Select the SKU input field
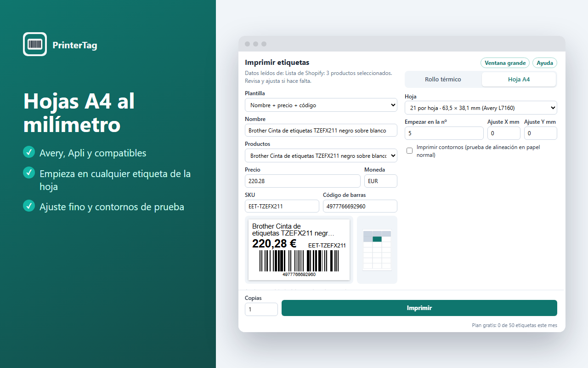The image size is (588, 368). click(282, 206)
